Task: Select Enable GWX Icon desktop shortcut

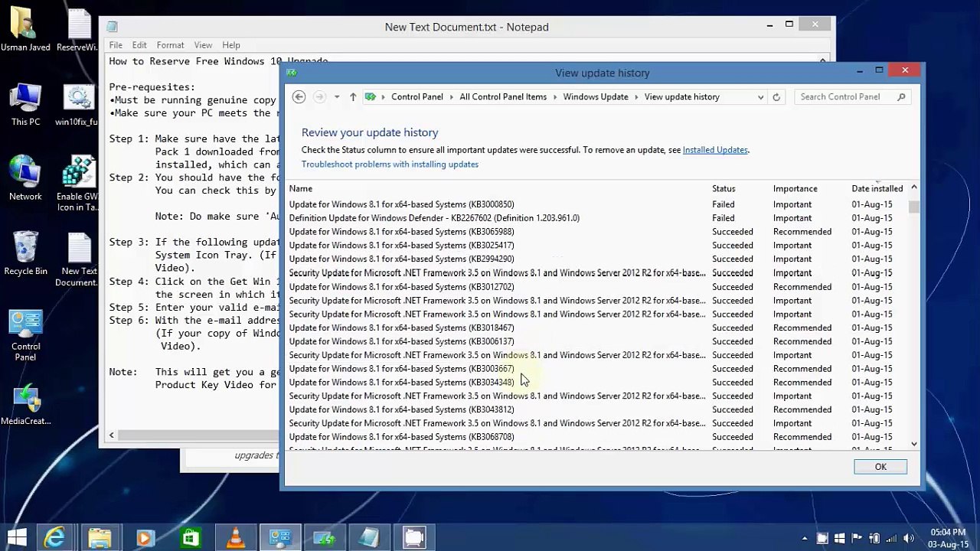Action: tap(78, 184)
